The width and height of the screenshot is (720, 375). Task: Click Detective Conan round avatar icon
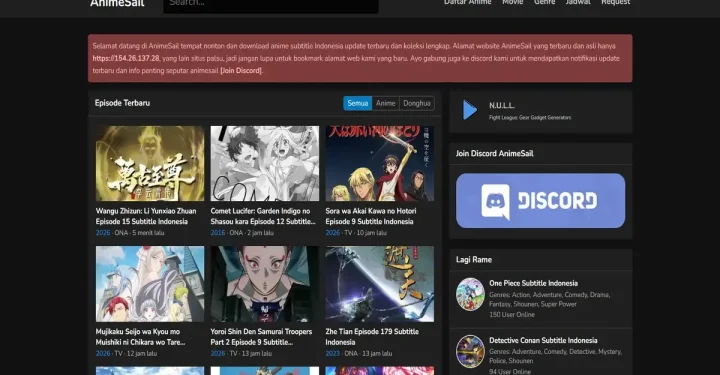point(470,352)
